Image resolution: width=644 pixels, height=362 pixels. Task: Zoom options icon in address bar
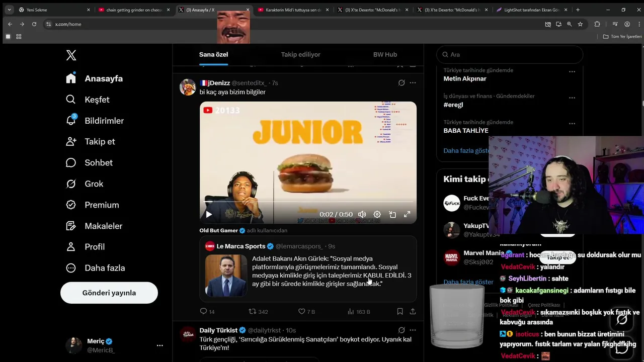(569, 24)
